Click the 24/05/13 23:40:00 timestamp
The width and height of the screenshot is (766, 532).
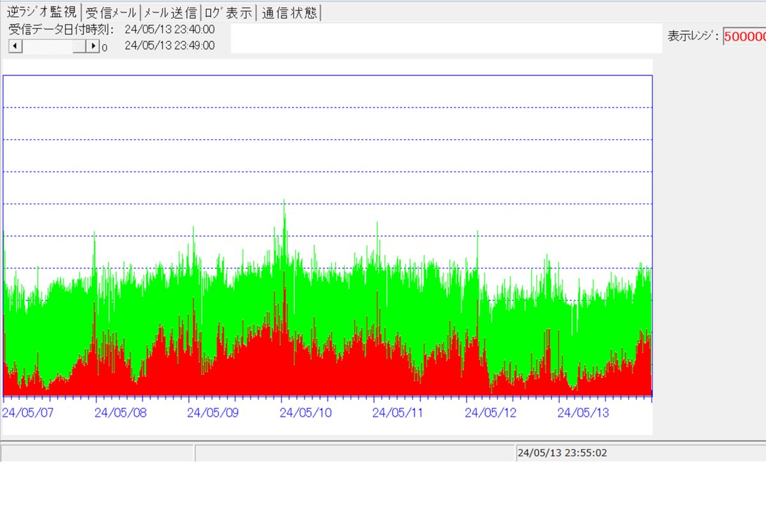(x=170, y=29)
